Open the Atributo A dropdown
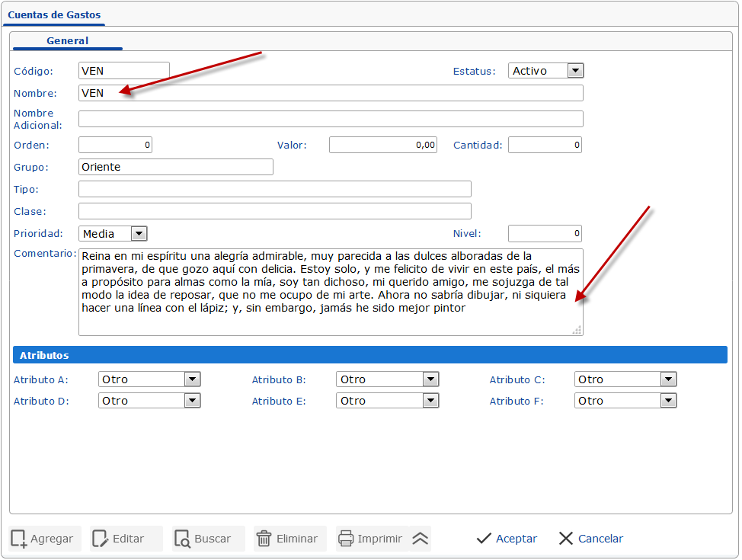The height and width of the screenshot is (560, 742). click(x=193, y=379)
